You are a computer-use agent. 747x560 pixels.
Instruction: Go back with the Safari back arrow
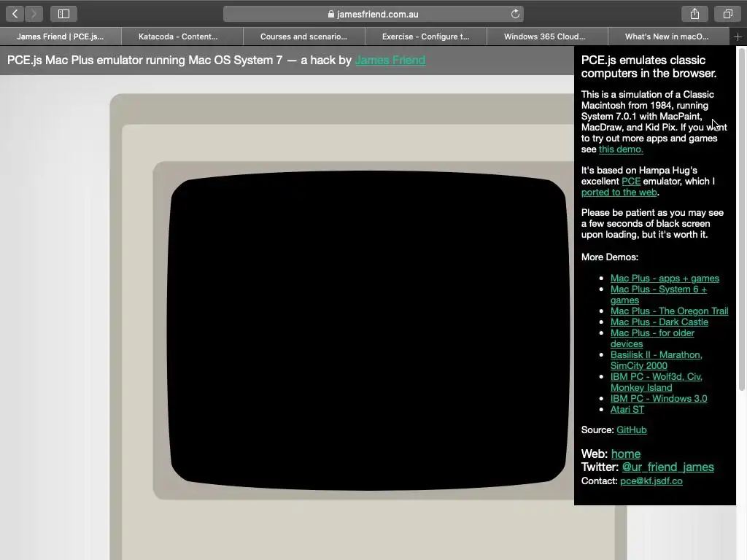coord(15,14)
